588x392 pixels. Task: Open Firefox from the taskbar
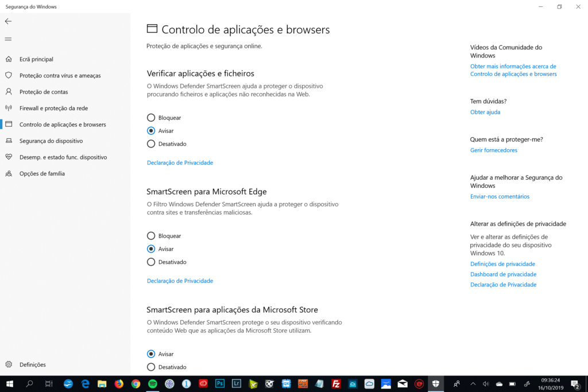tap(119, 384)
